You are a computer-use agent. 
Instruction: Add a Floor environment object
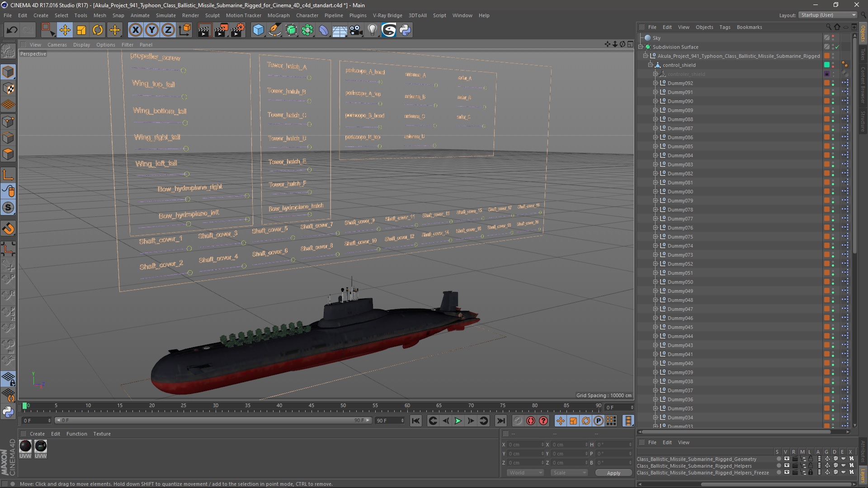point(340,30)
